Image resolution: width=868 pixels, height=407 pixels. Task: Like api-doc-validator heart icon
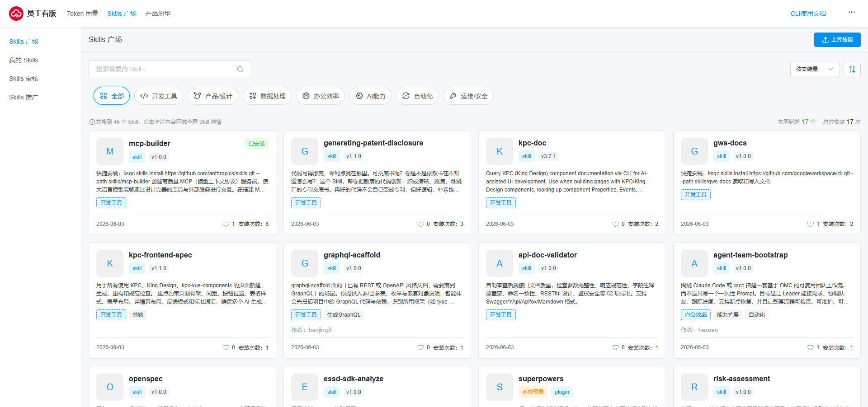[616, 348]
